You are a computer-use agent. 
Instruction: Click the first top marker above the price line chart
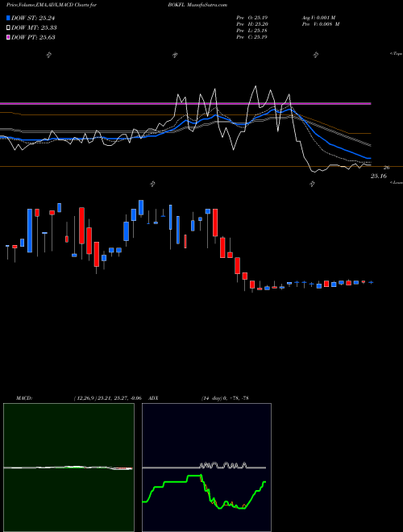click(48, 55)
